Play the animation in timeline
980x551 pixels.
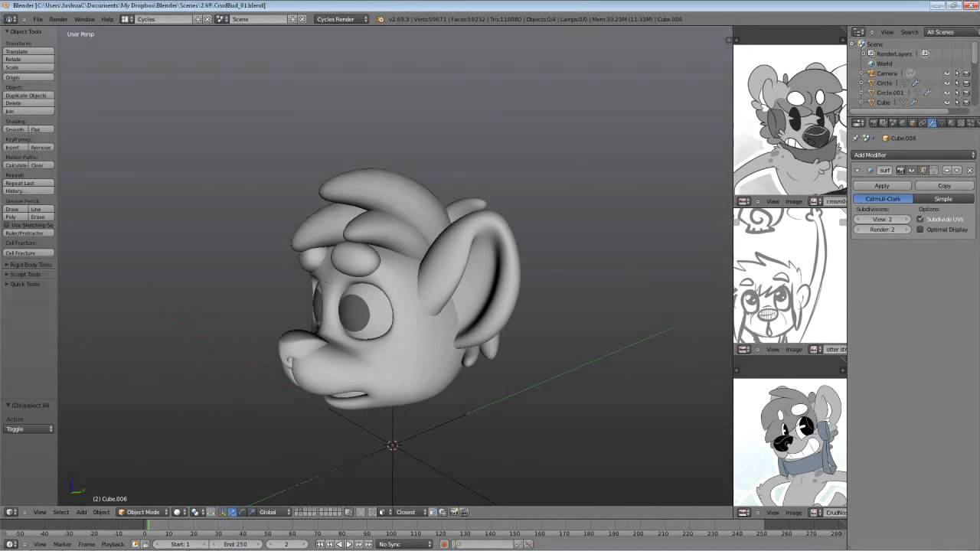pos(348,544)
